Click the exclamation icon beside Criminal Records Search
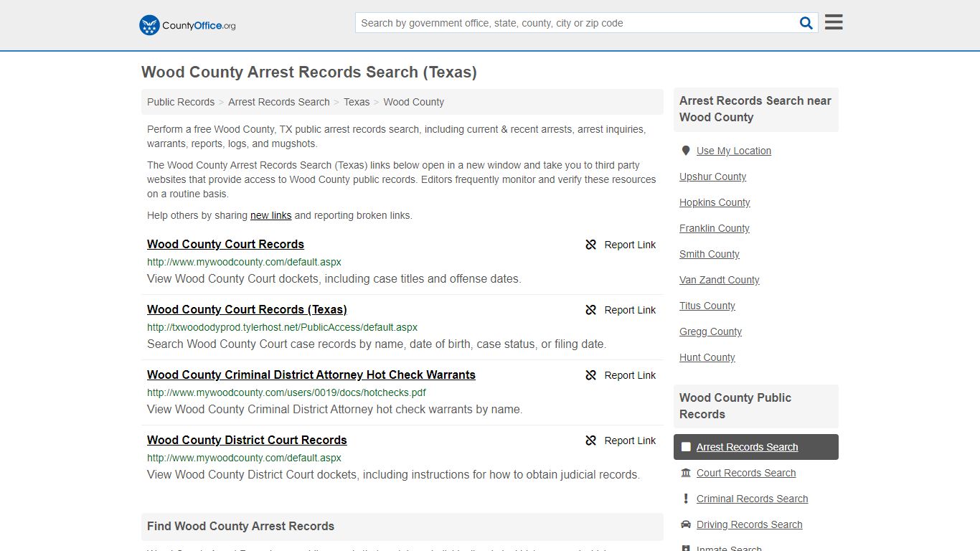The height and width of the screenshot is (551, 980). pos(686,499)
